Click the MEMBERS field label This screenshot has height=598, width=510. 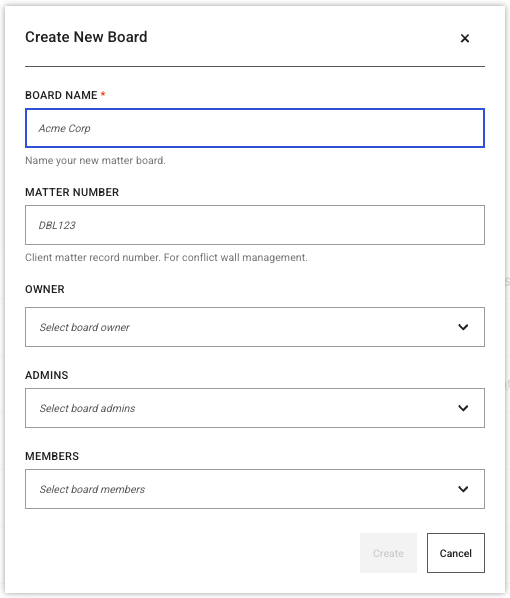52,456
